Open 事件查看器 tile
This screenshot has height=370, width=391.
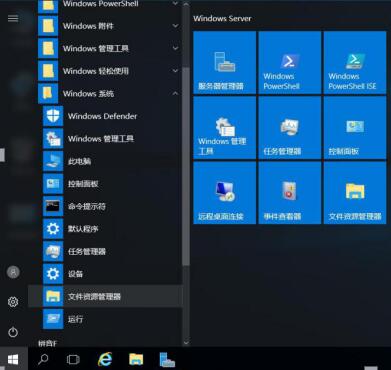pos(290,193)
